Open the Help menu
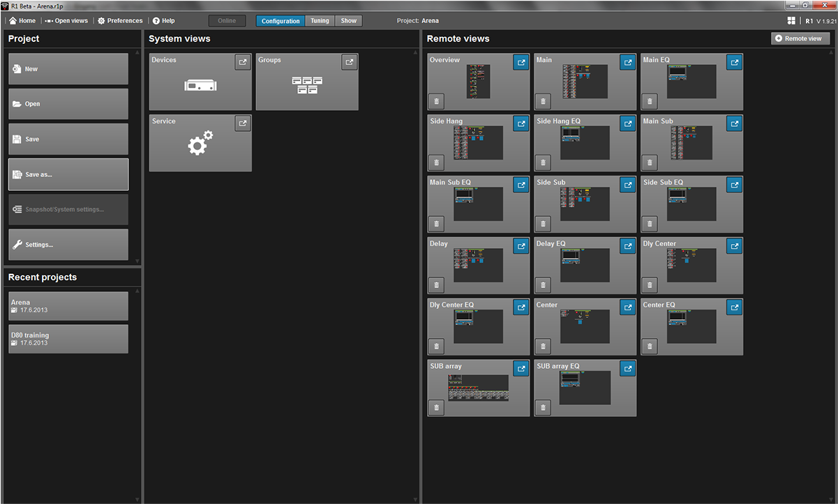Screen dimensions: 838x504 click(x=164, y=21)
